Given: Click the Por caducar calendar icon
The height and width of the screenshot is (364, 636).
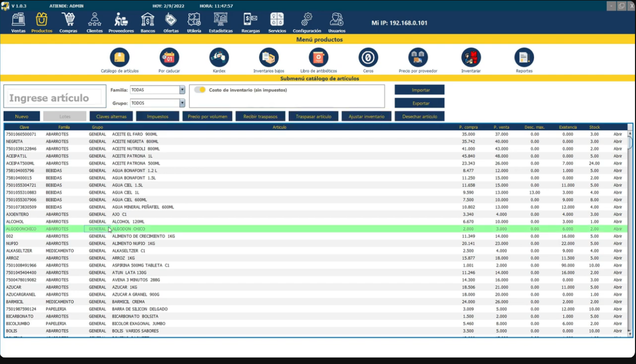Looking at the screenshot, I should tap(169, 57).
